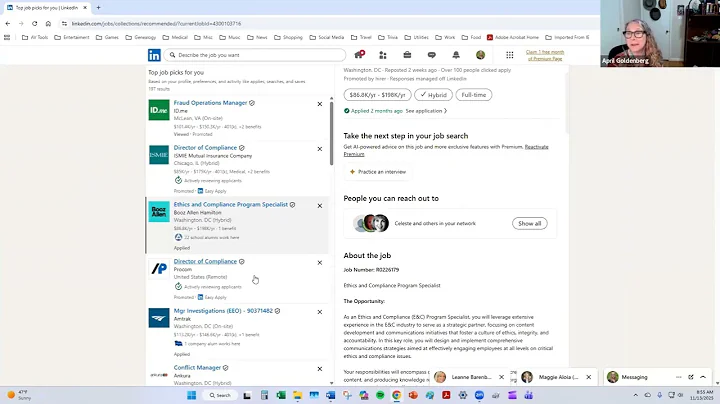Open the ISMIE Mutual Director of Compliance listing

pos(205,147)
